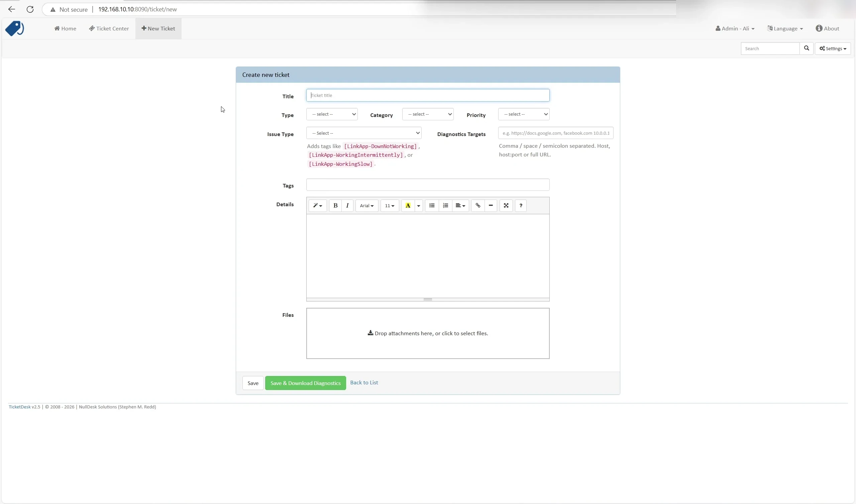Toggle italic formatting in Details editor

pyautogui.click(x=347, y=206)
